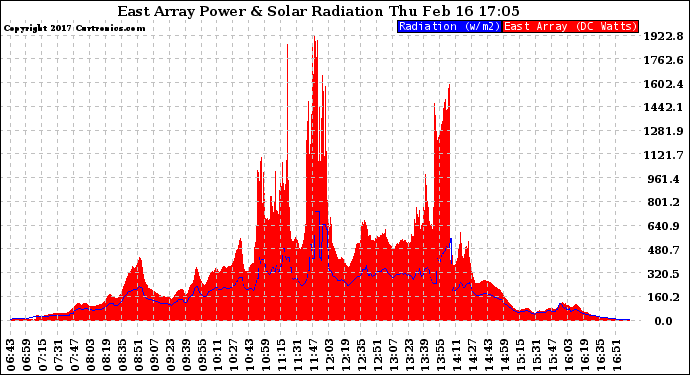Click the 12:51 time label

[x=377, y=355]
